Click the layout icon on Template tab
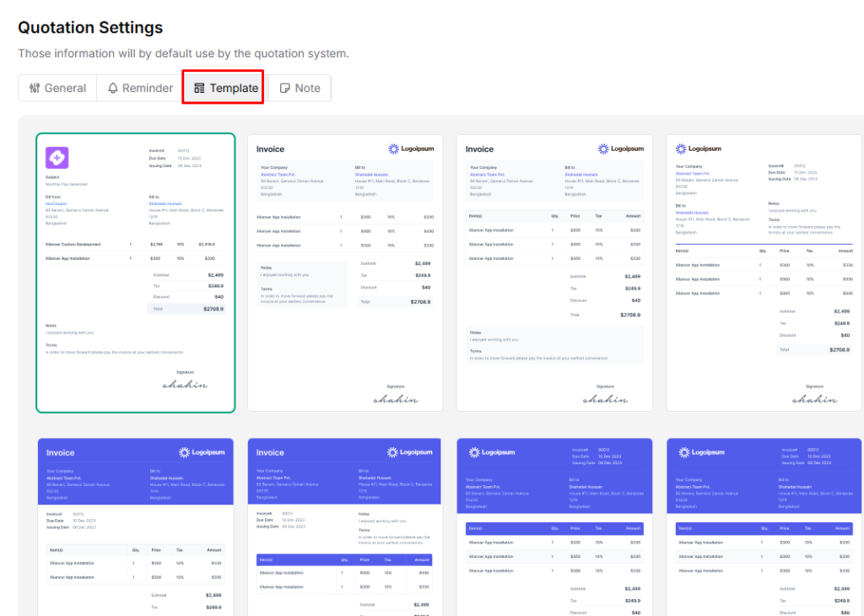The height and width of the screenshot is (616, 864). (199, 88)
